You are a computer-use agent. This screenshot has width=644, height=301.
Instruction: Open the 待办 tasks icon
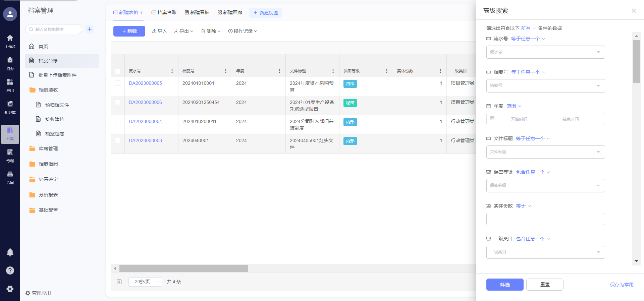point(10,63)
